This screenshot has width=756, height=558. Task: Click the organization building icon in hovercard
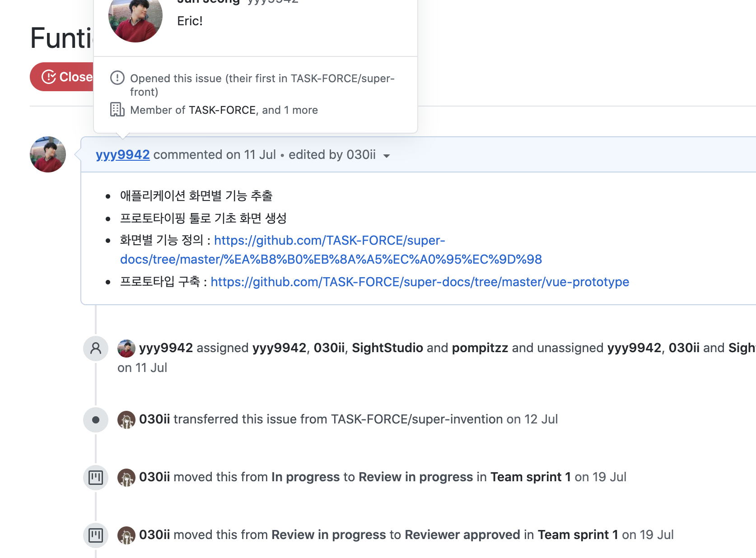tap(117, 109)
